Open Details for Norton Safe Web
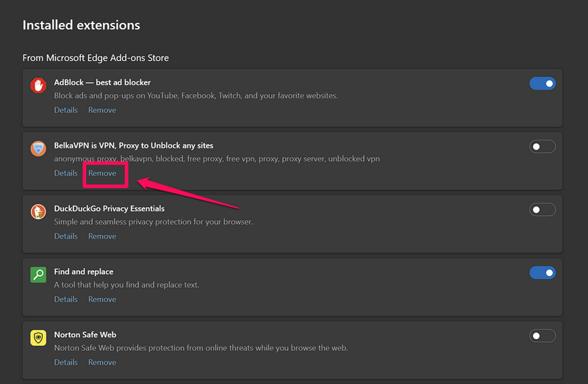Image resolution: width=588 pixels, height=384 pixels. click(65, 363)
